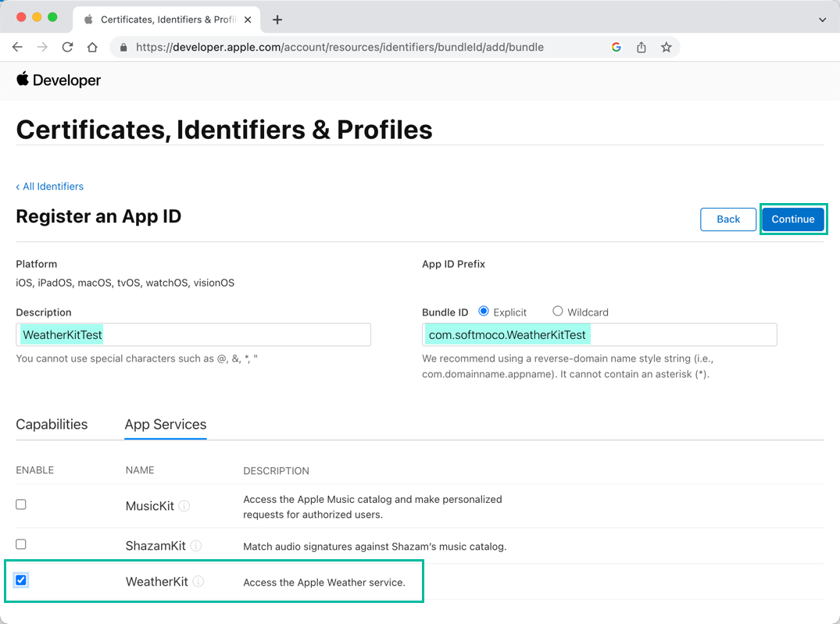Viewport: 840px width, 624px height.
Task: Go to browser home icon
Action: point(92,47)
